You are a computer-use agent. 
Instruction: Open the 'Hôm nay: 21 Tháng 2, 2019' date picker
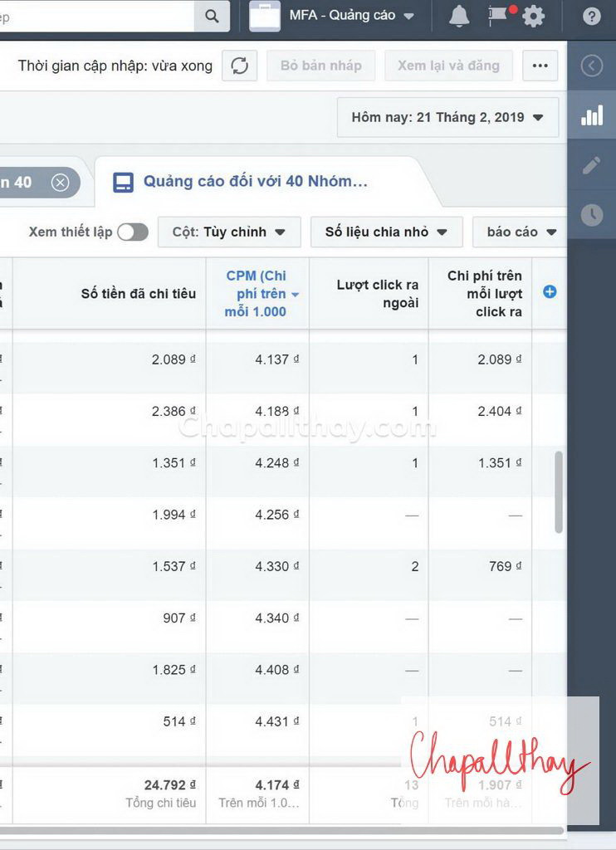[x=448, y=118]
